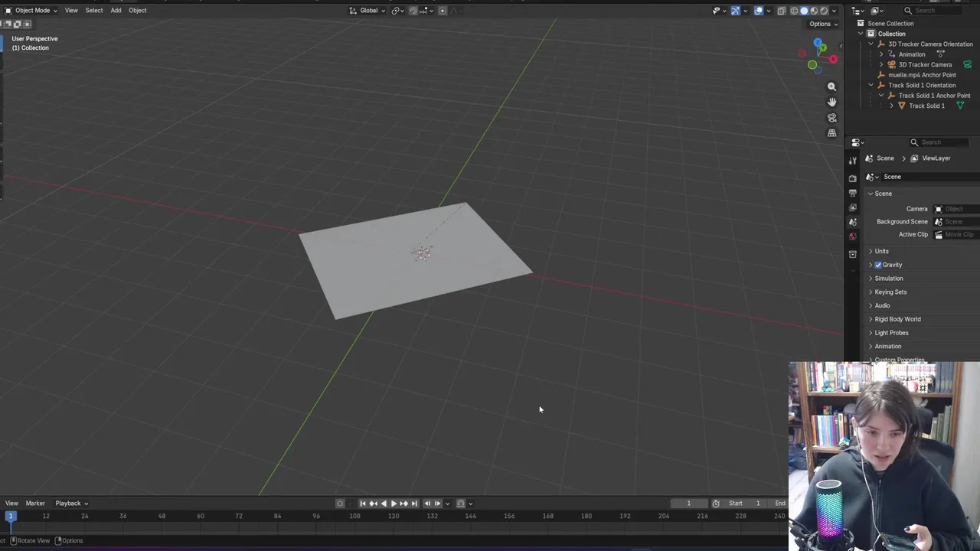Open the Scene properties tab
The height and width of the screenshot is (551, 980).
853,222
